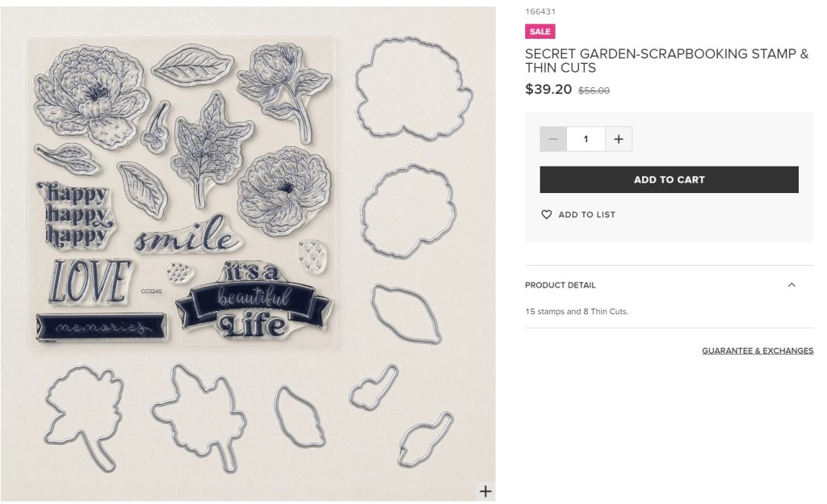Click the LOVE stamp in the product image
This screenshot has height=504, width=827.
85,280
